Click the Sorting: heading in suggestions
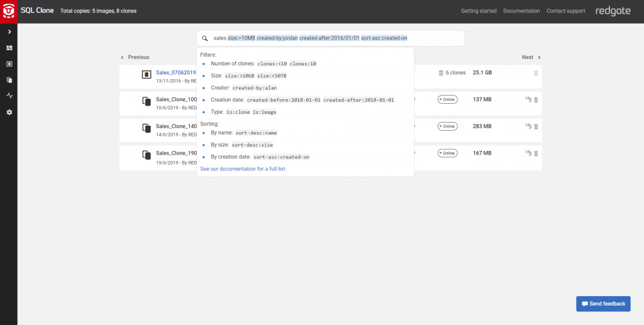Image resolution: width=644 pixels, height=325 pixels. click(209, 123)
